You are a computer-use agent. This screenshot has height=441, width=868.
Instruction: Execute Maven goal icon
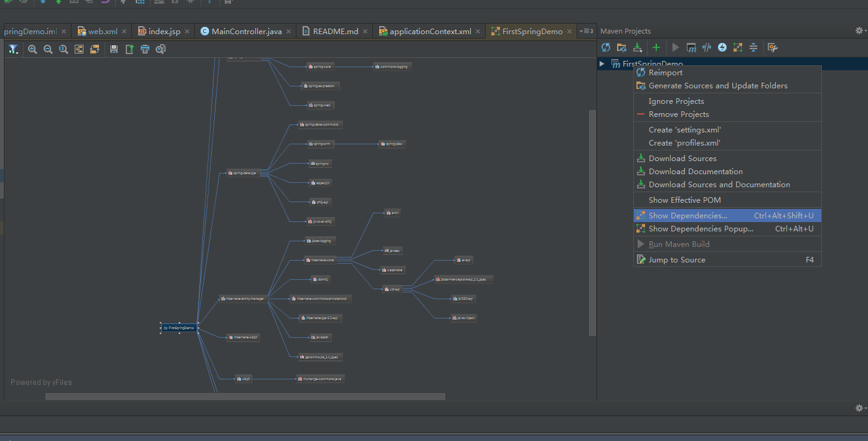[x=691, y=47]
